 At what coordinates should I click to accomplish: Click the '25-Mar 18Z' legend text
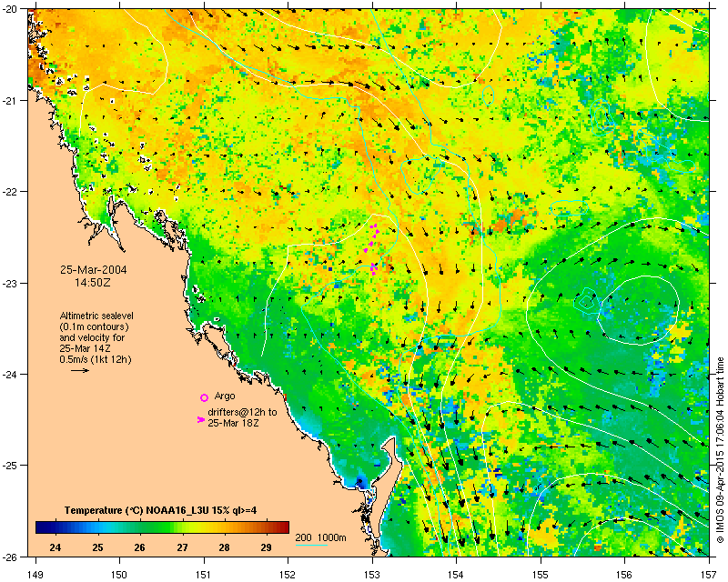point(233,423)
